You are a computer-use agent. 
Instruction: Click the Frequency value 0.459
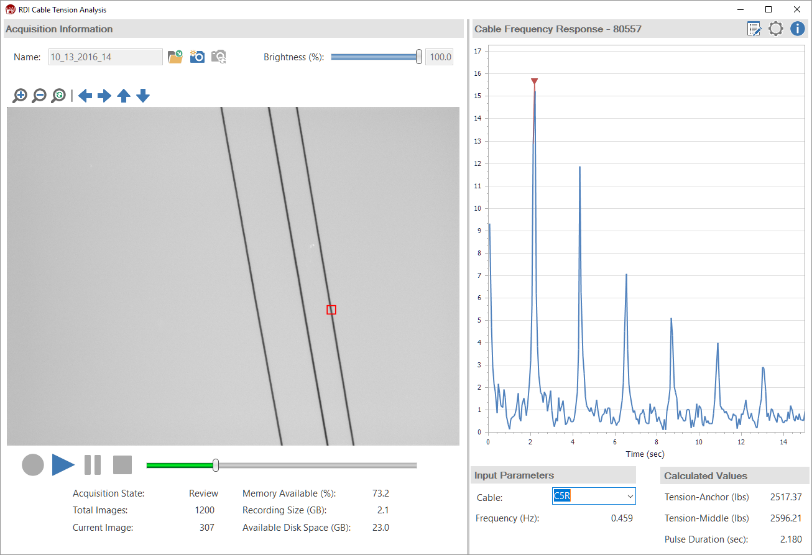[621, 518]
